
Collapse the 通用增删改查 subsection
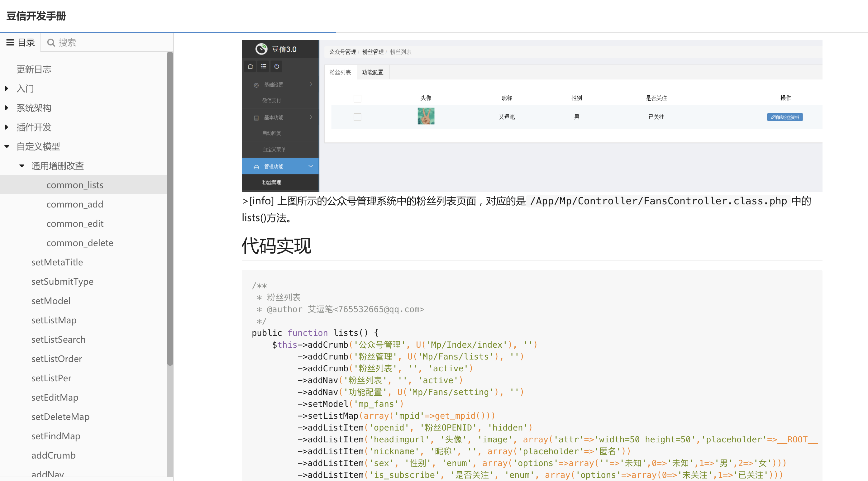(22, 166)
